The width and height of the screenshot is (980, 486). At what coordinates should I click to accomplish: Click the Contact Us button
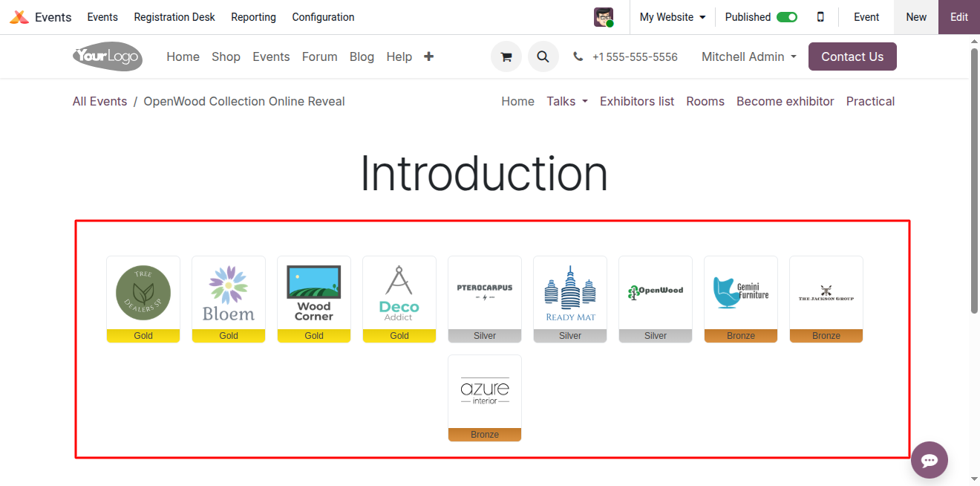coord(852,56)
